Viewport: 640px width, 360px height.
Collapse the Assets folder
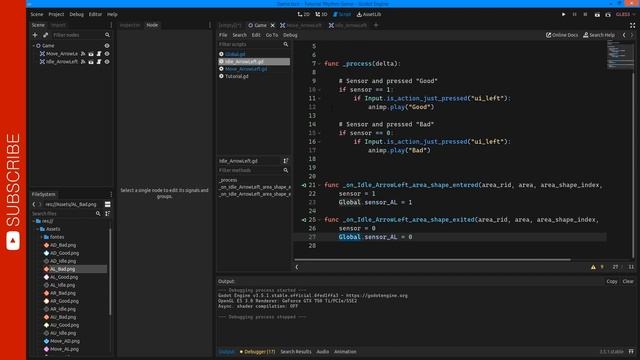[38, 229]
